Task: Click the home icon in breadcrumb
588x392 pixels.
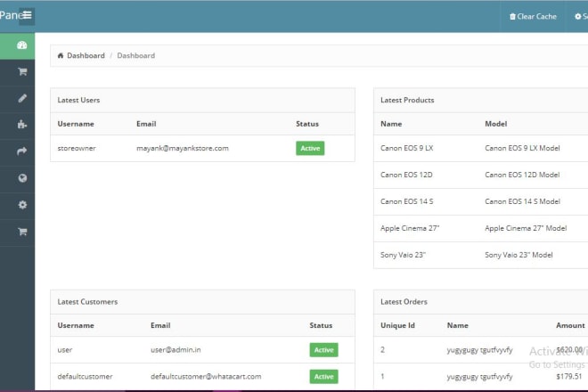Action: [61, 55]
